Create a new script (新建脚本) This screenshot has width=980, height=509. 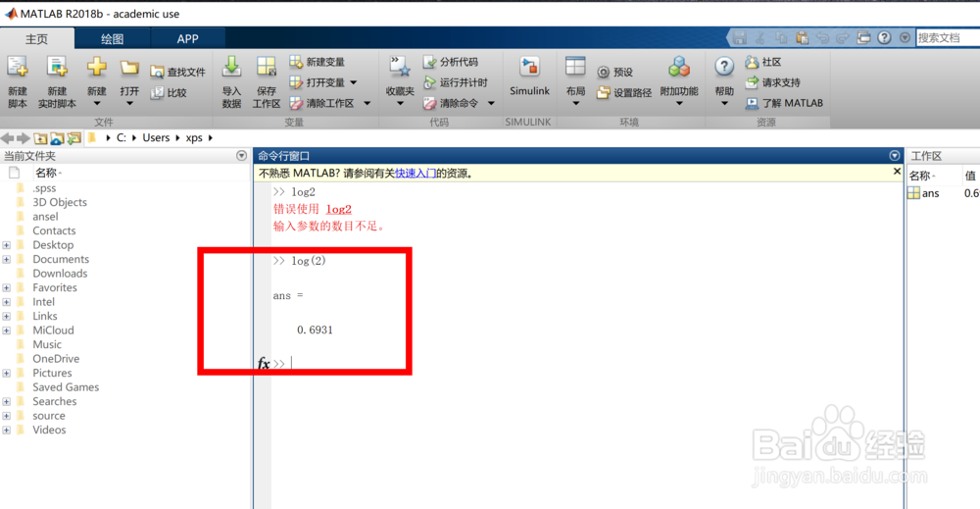point(18,82)
